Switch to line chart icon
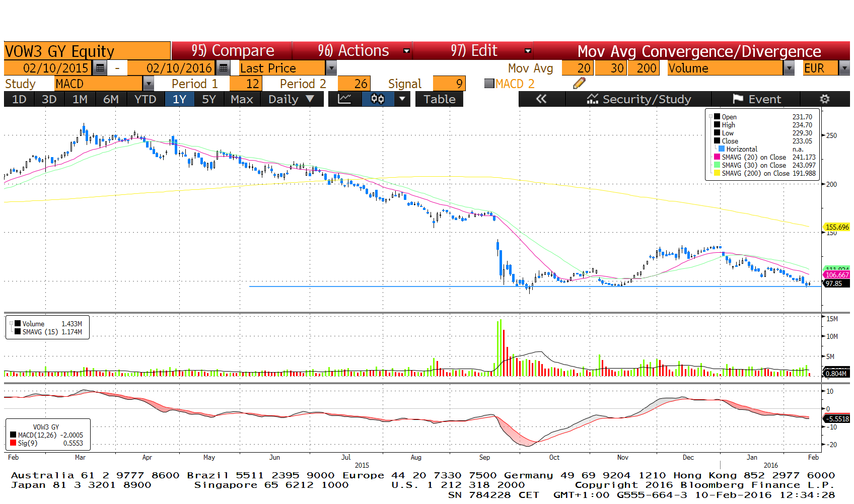Viewport: 854px width, 504px height. point(345,99)
